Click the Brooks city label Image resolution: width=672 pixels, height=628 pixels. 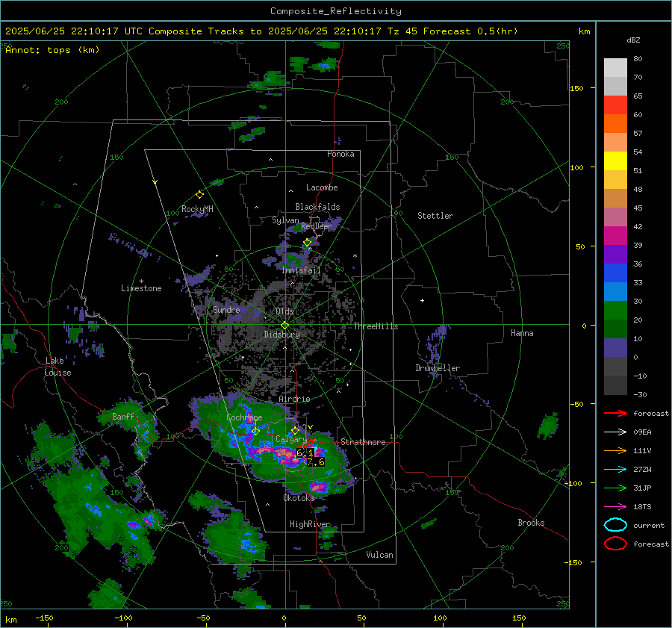click(531, 523)
